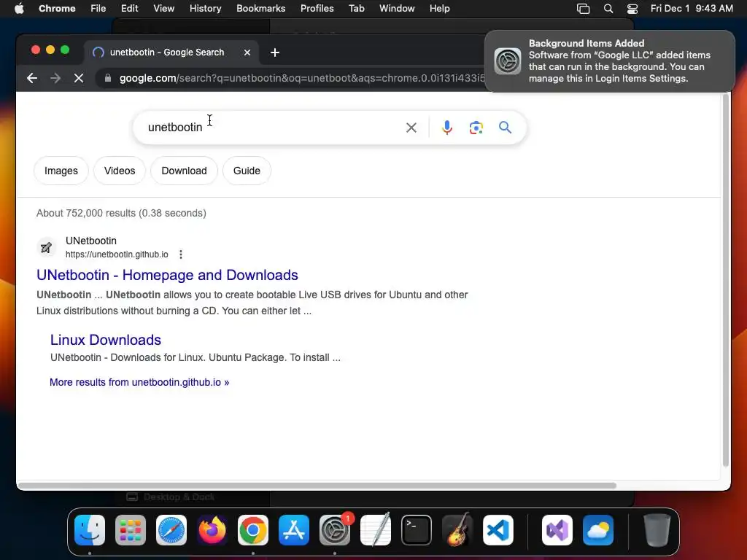
Task: Launch Safari from the Dock
Action: (171, 530)
